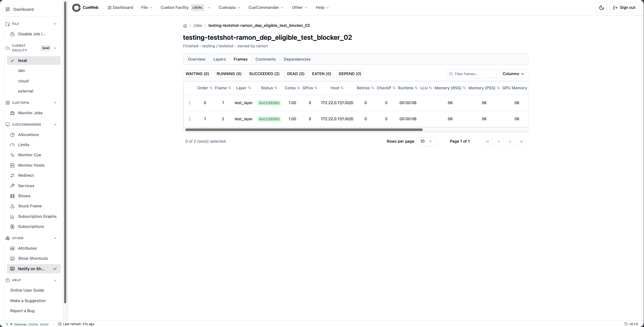This screenshot has height=327, width=644.
Task: Toggle WAITING (0) status filter
Action: coord(197,74)
